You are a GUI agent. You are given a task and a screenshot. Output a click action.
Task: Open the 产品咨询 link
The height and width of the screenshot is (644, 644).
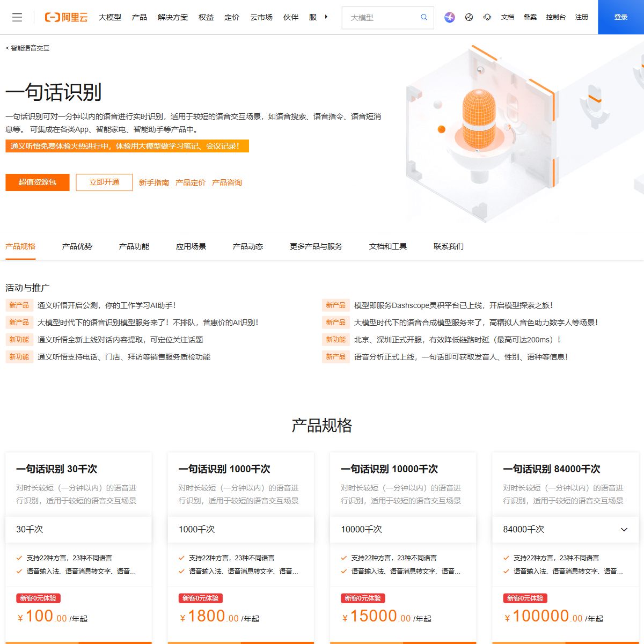pyautogui.click(x=227, y=182)
